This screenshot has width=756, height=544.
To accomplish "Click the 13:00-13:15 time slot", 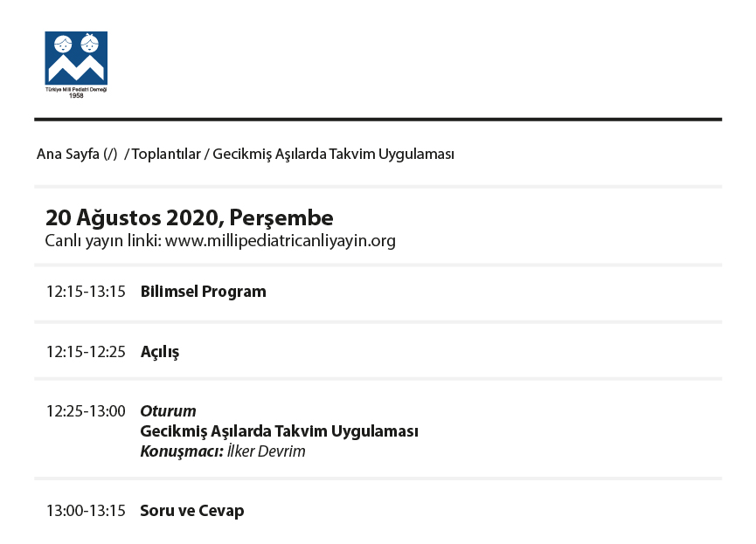I will 86,511.
